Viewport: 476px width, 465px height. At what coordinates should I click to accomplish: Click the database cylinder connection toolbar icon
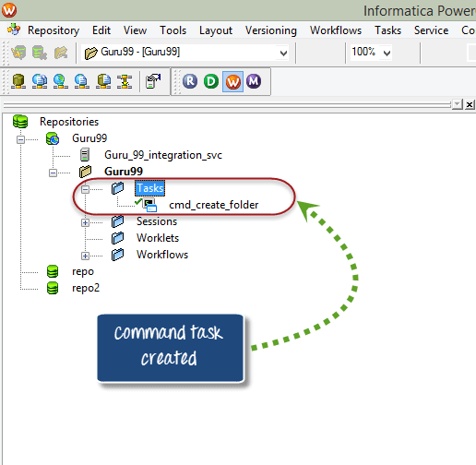point(18,81)
